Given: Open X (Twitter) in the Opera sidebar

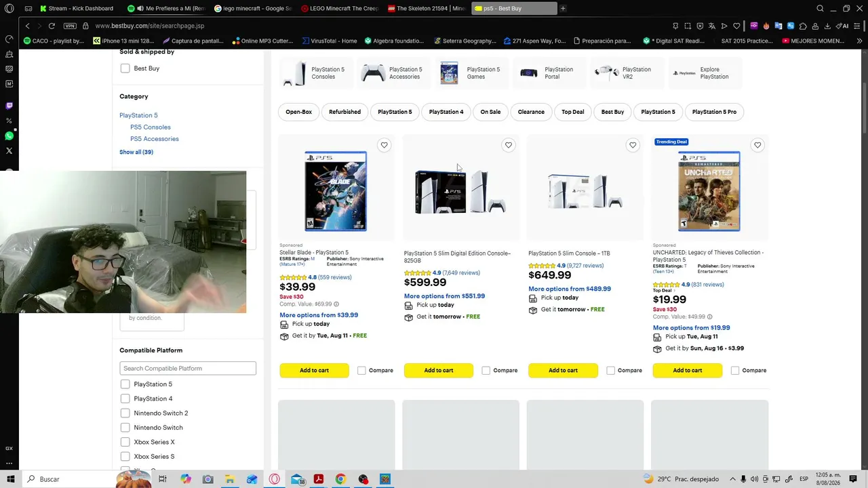Looking at the screenshot, I should pyautogui.click(x=9, y=150).
